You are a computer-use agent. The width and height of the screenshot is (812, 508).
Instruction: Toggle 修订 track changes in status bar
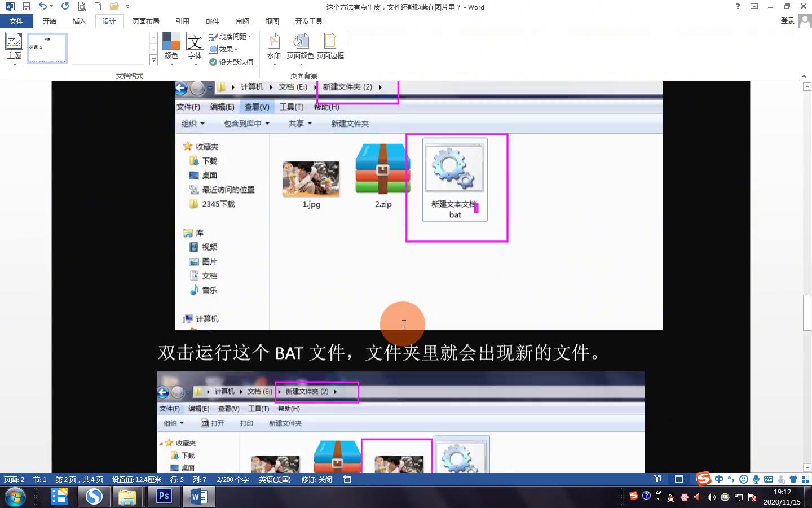point(316,479)
